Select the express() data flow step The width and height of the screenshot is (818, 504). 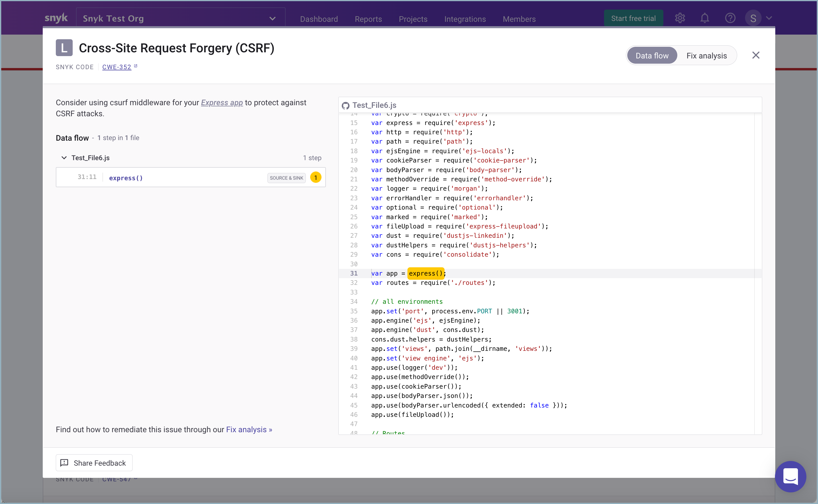pyautogui.click(x=191, y=177)
